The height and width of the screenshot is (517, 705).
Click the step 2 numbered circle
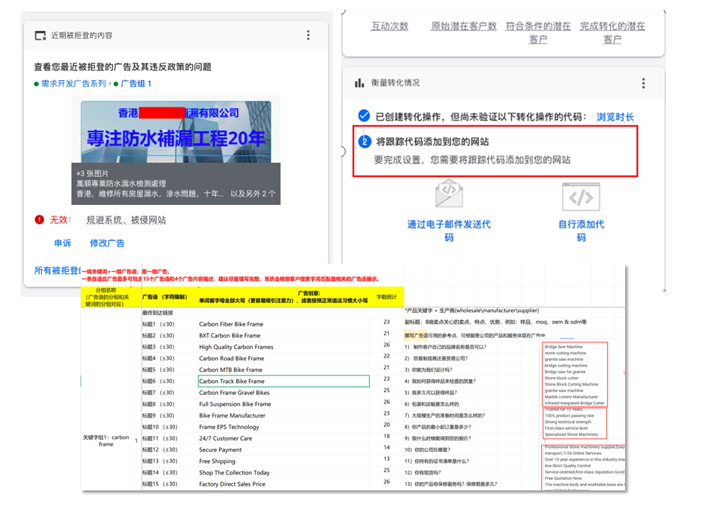click(x=364, y=142)
